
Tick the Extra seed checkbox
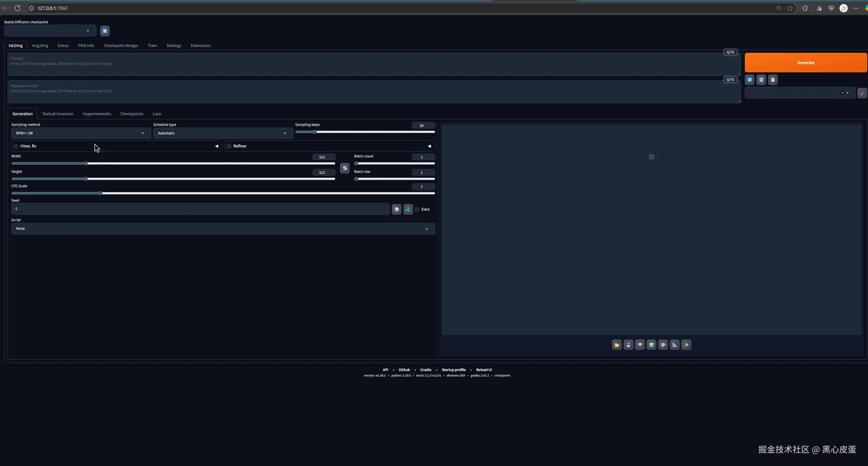[x=417, y=209]
